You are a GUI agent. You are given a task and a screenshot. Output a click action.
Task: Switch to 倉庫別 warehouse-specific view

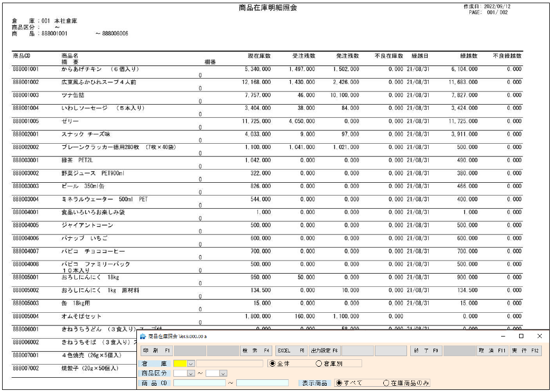tap(319, 363)
